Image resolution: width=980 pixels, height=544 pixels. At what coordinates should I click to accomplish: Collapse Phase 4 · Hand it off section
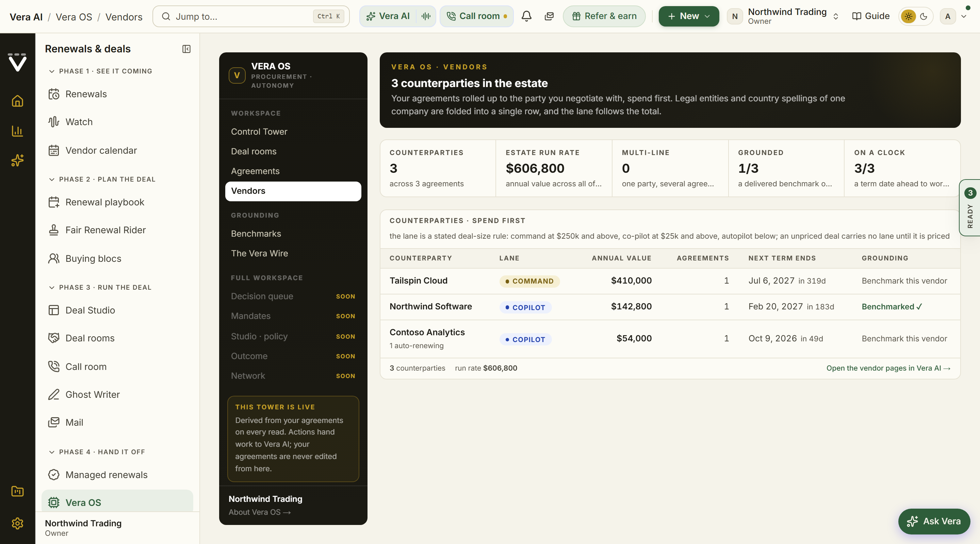[x=97, y=452]
